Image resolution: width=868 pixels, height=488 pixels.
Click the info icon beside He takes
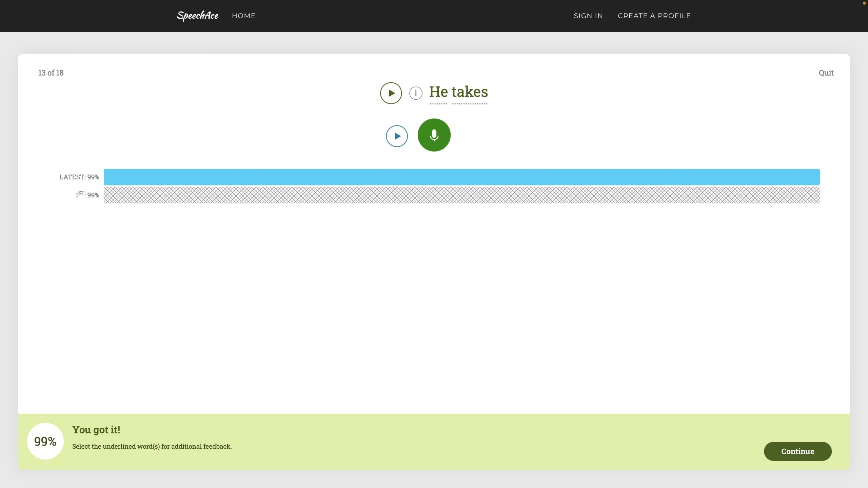click(416, 93)
